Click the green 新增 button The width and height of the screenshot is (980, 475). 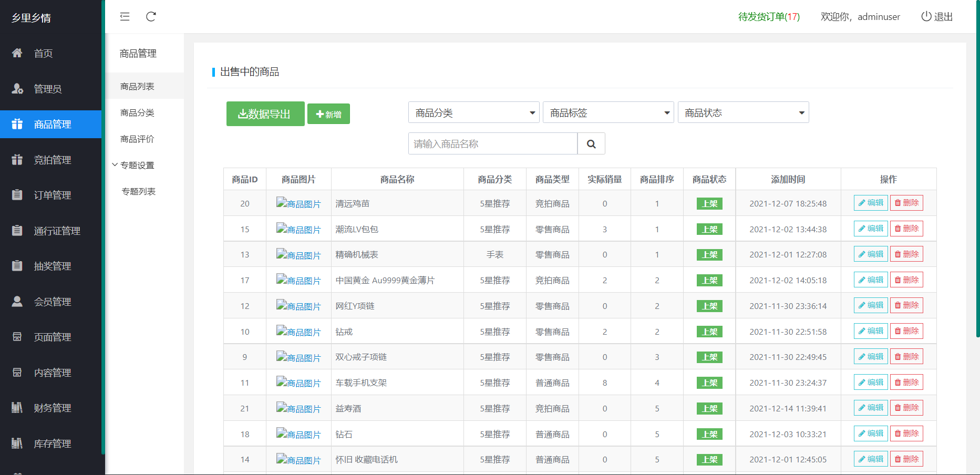pos(328,114)
